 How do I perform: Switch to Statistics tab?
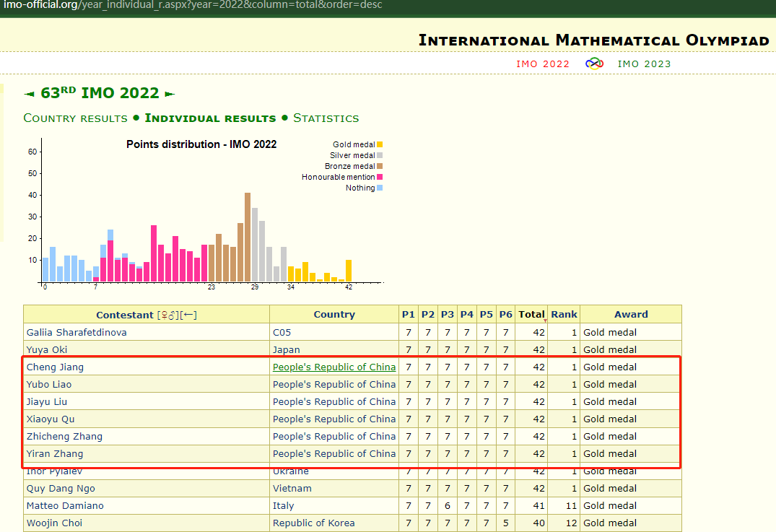coord(326,118)
